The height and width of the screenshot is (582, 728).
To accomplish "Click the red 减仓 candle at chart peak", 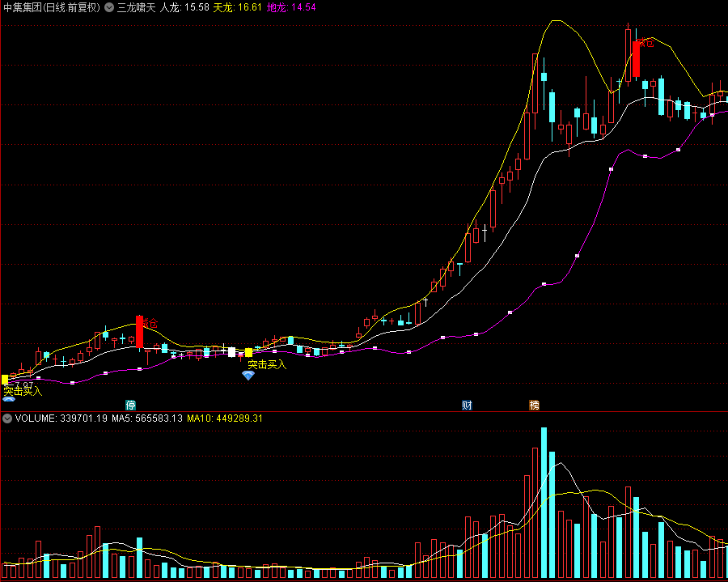I will pos(637,58).
